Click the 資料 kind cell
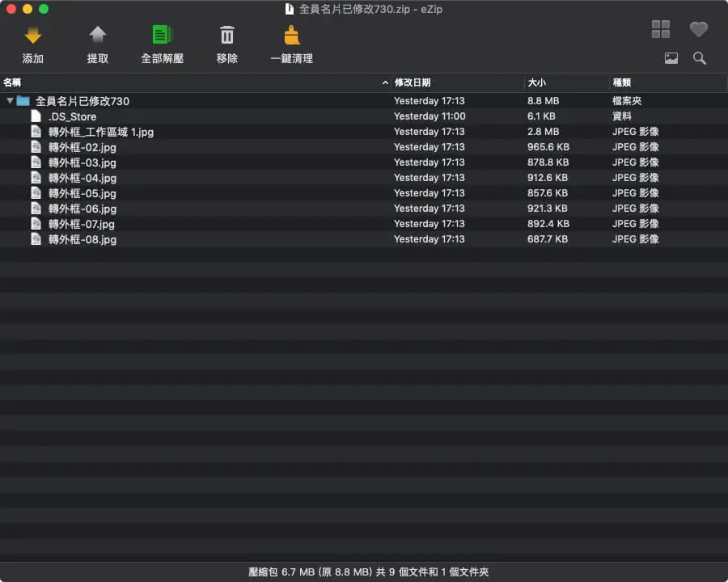Screen dimensions: 728x582 [622, 116]
